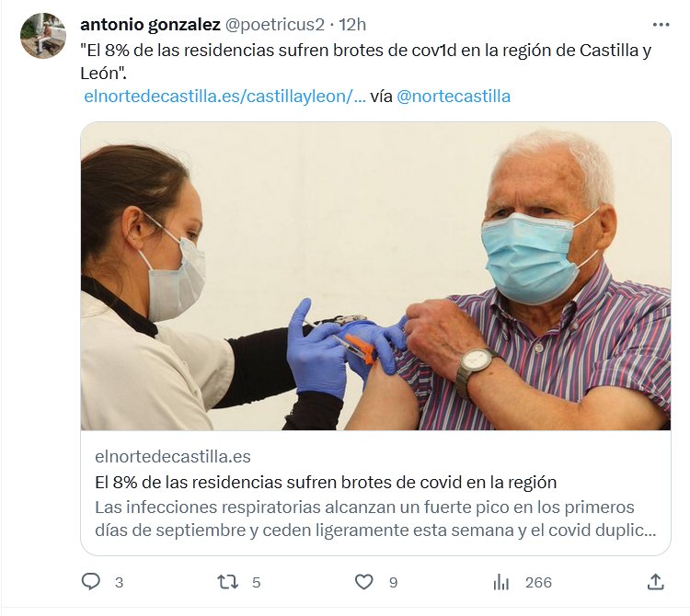This screenshot has height=616, width=690.
Task: Click the reply count 3
Action: pyautogui.click(x=119, y=583)
